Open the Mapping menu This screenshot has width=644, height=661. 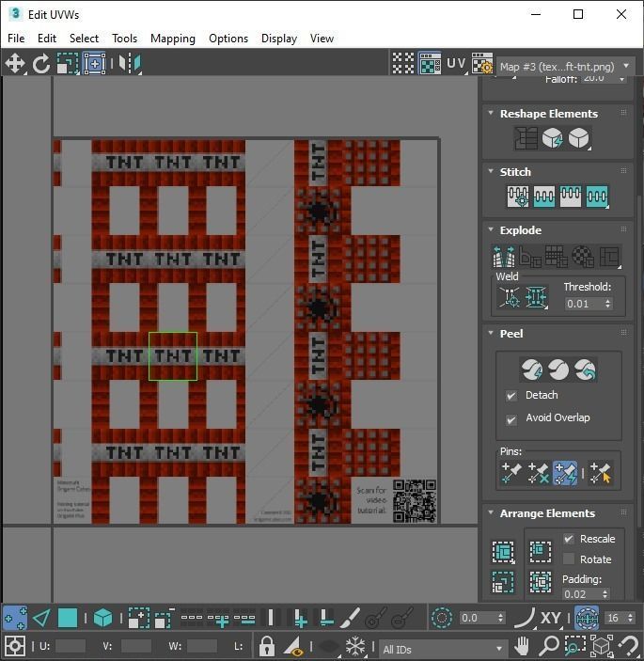[x=173, y=39]
